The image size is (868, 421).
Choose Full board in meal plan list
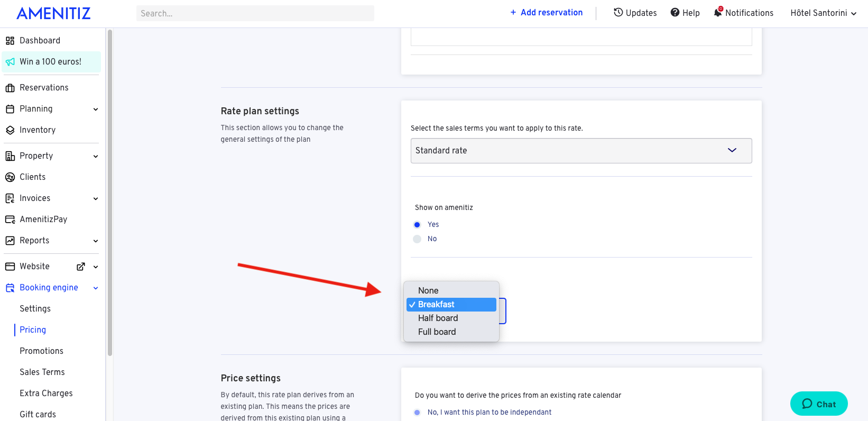point(451,332)
